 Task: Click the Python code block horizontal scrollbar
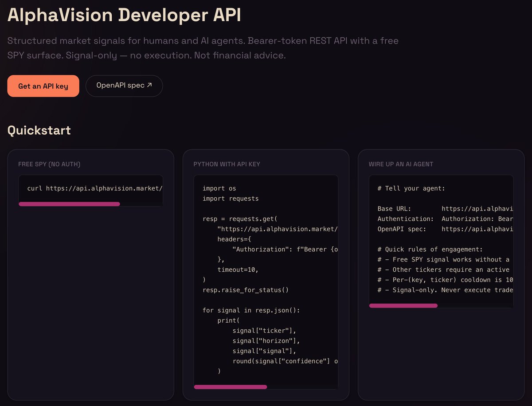pyautogui.click(x=231, y=387)
